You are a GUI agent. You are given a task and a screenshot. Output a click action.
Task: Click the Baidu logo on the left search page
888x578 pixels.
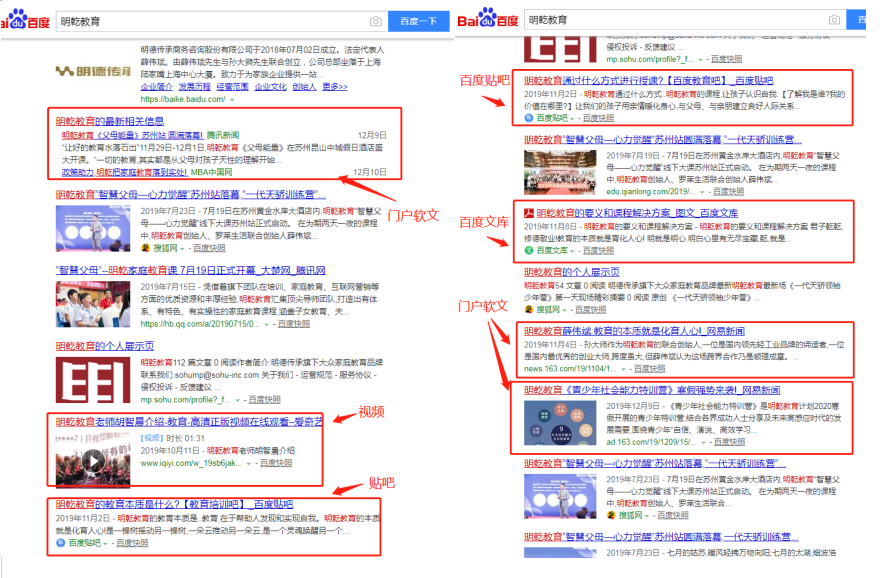(25, 20)
